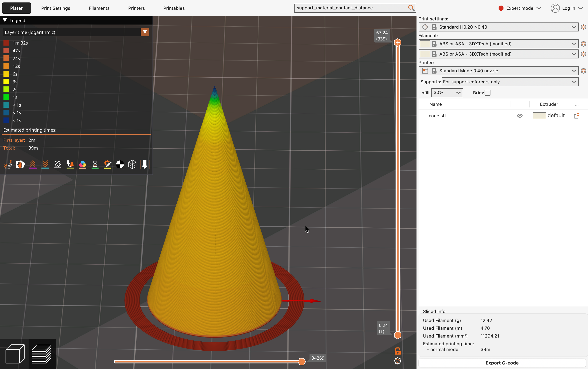Toggle seams broken-link icon
Image resolution: width=588 pixels, height=369 pixels.
click(58, 164)
